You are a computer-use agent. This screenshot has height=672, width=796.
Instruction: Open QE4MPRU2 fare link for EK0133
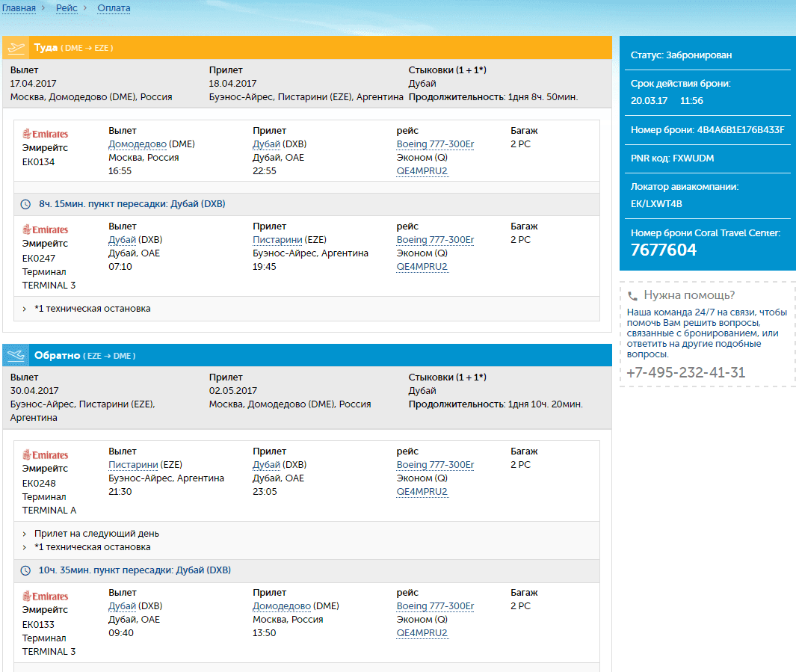pos(422,633)
